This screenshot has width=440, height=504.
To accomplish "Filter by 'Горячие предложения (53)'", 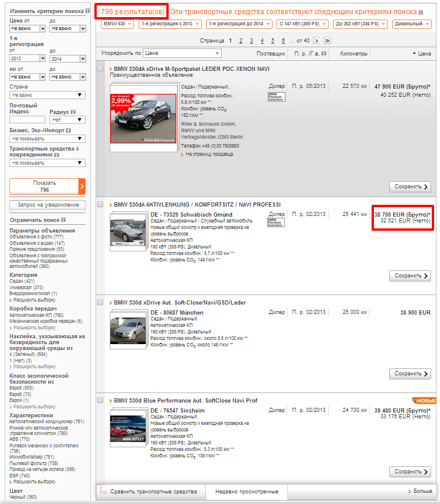I will 37,249.
